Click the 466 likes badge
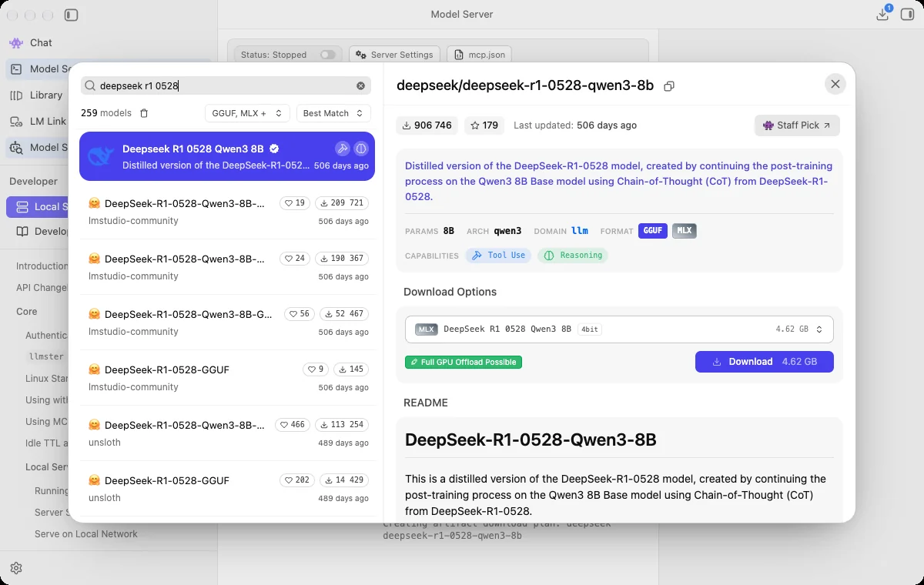This screenshot has width=924, height=585. 293,425
